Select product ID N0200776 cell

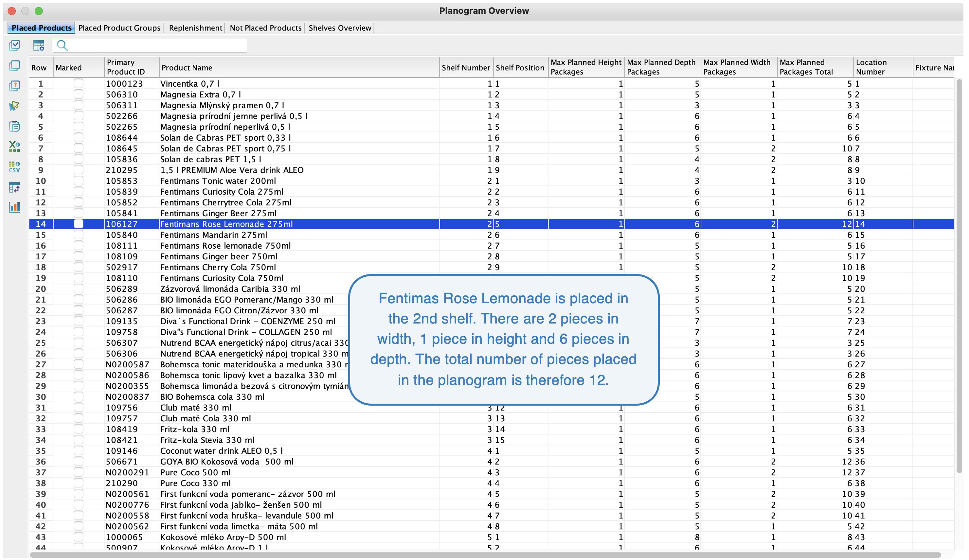[132, 505]
